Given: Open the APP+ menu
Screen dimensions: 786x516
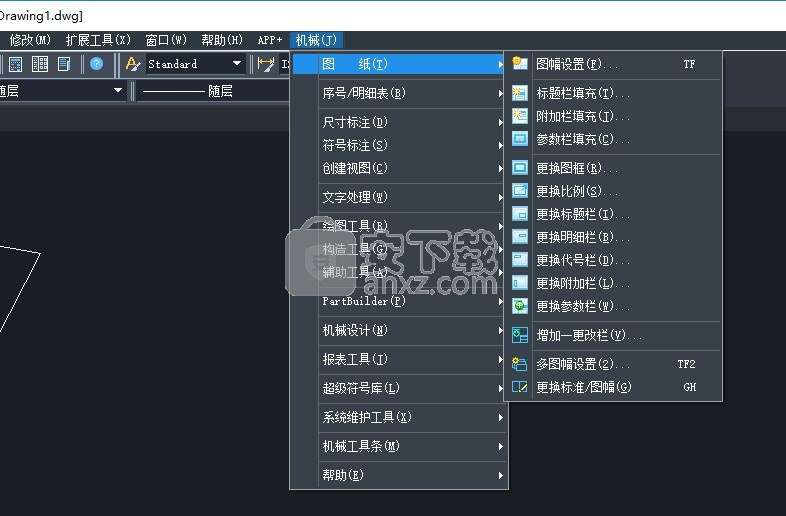Looking at the screenshot, I should [270, 40].
